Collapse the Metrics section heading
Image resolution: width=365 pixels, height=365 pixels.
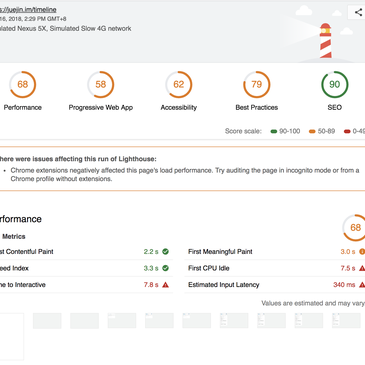14,236
